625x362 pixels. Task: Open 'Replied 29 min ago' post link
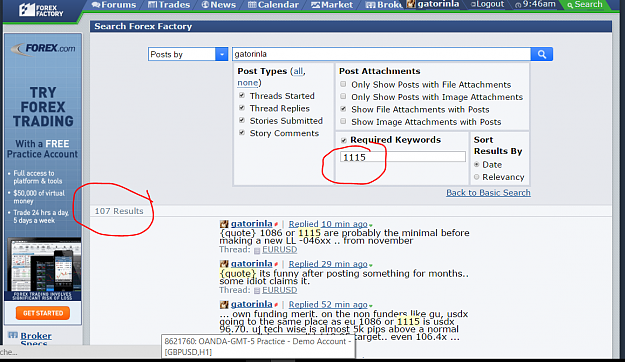328,264
